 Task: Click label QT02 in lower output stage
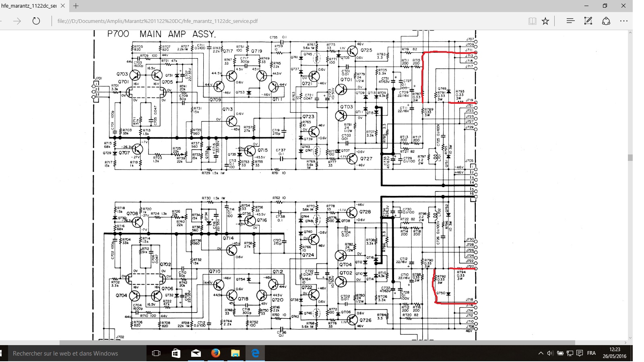346,273
